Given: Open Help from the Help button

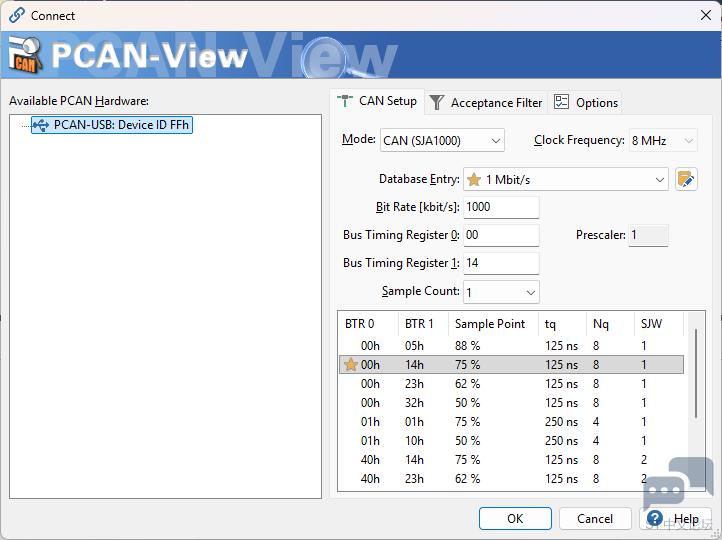Looking at the screenshot, I should pyautogui.click(x=675, y=519).
